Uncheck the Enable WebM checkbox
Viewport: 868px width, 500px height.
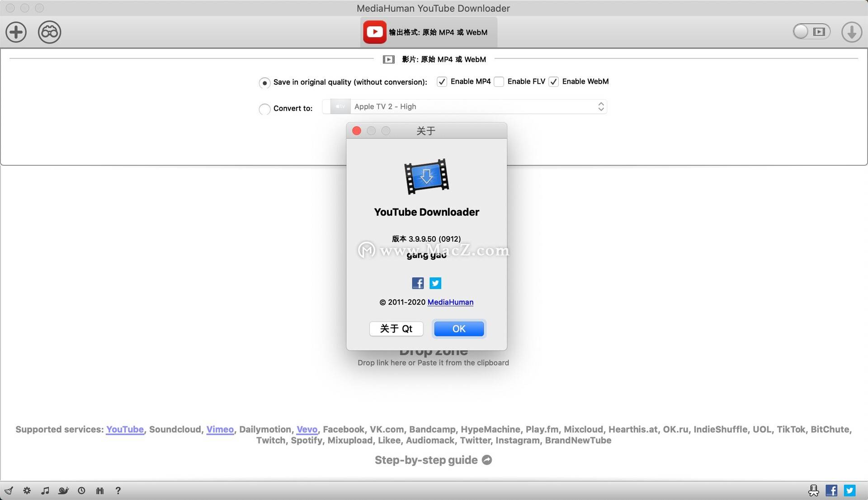(x=553, y=82)
